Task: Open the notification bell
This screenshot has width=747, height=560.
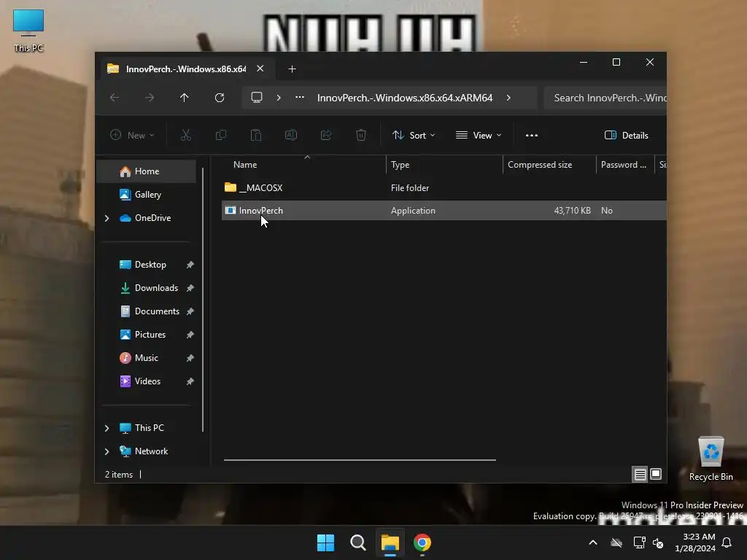Action: [727, 542]
